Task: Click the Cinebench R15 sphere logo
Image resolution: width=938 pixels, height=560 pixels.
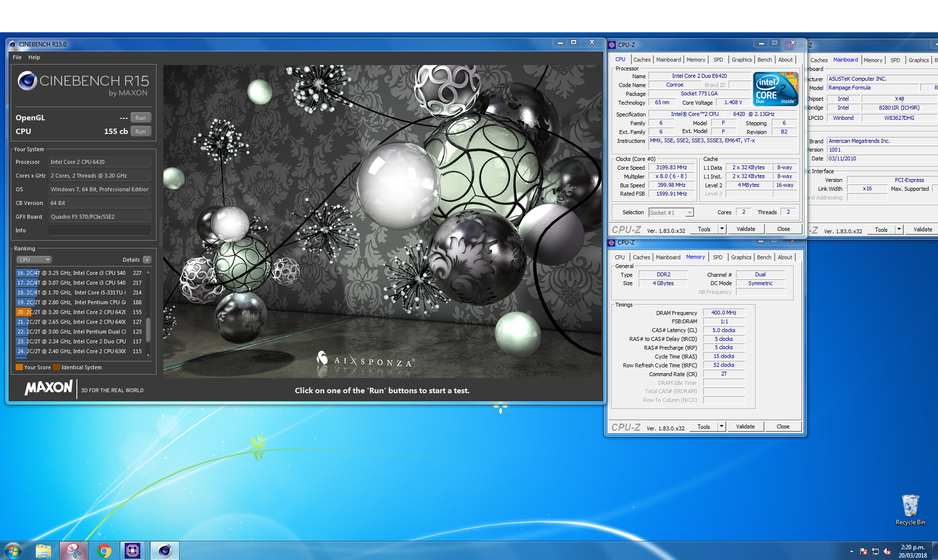Action: 27,81
